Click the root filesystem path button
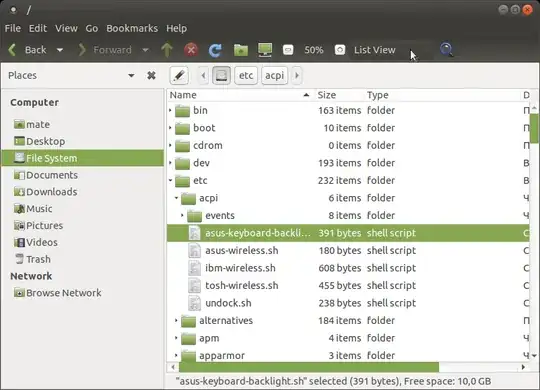540x390 pixels. pyautogui.click(x=221, y=75)
